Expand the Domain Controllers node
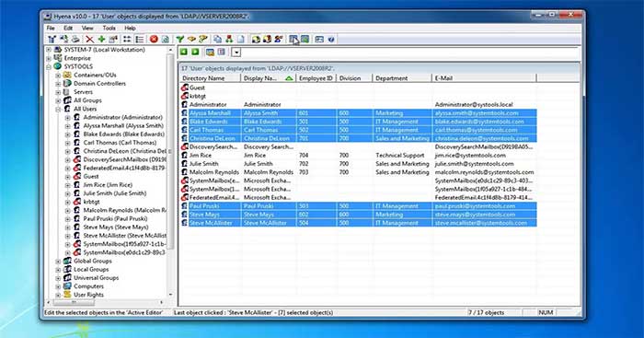 [58, 84]
